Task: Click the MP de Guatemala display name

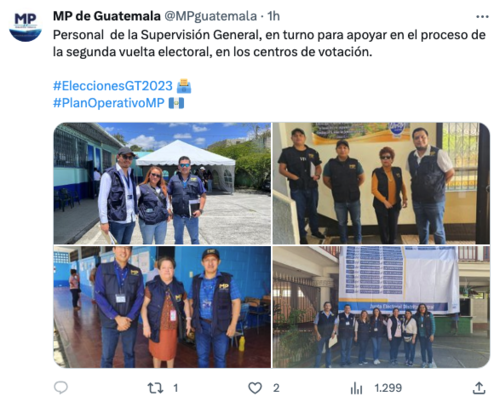Action: pos(107,16)
